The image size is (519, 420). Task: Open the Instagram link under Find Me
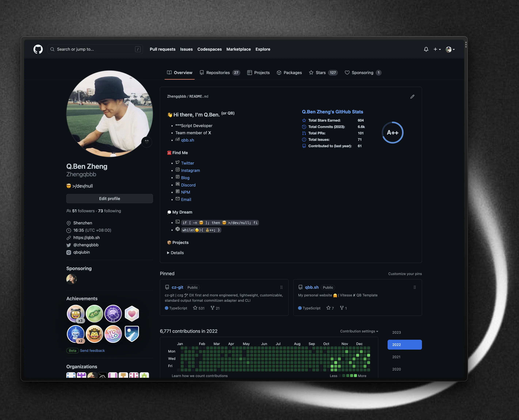pyautogui.click(x=190, y=170)
